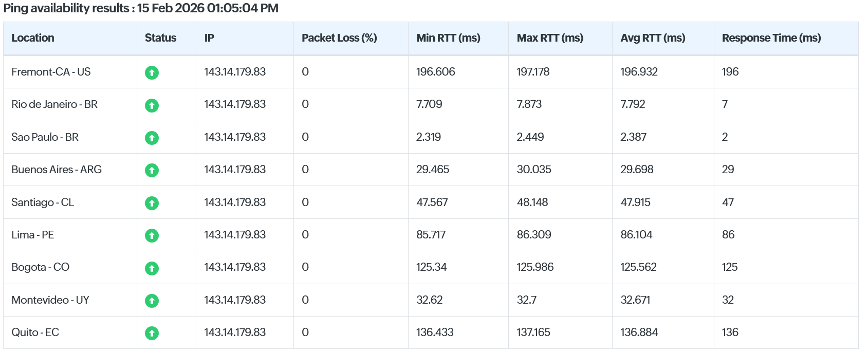Click the Ping availability results heading
This screenshot has height=352, width=868.
[141, 8]
